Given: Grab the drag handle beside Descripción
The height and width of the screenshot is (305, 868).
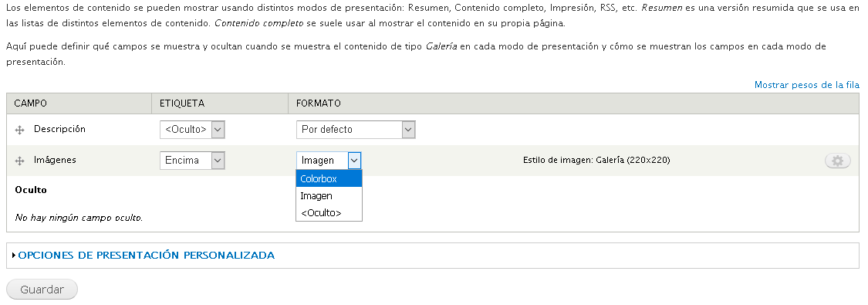Looking at the screenshot, I should pyautogui.click(x=19, y=130).
